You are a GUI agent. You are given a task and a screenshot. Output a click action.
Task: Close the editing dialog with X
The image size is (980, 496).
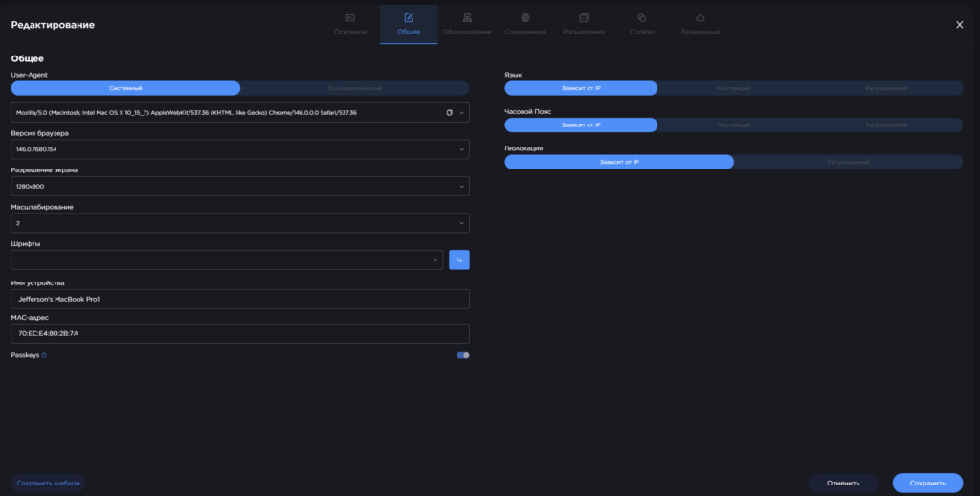tap(959, 25)
